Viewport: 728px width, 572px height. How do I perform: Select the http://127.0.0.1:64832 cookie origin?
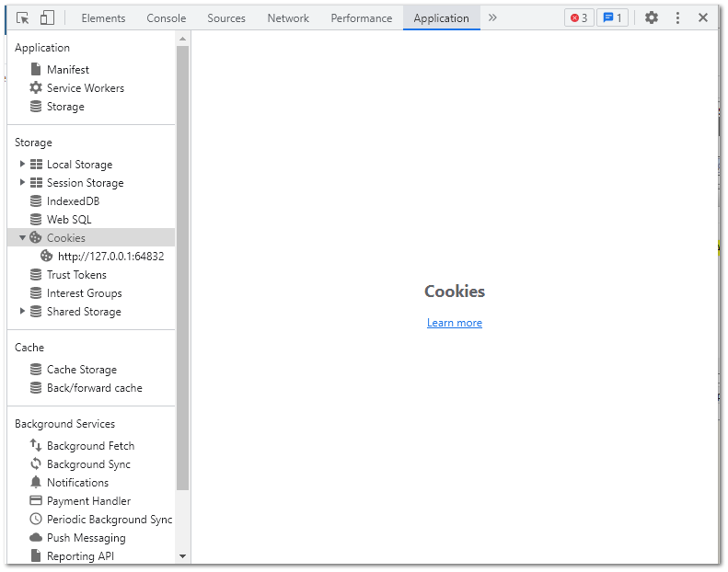tap(110, 257)
